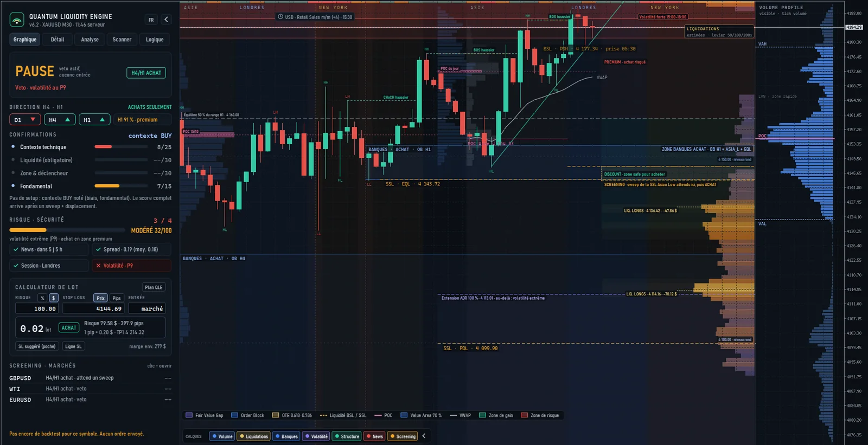Open EURUSD in the screening list
The width and height of the screenshot is (868, 445).
tap(91, 399)
